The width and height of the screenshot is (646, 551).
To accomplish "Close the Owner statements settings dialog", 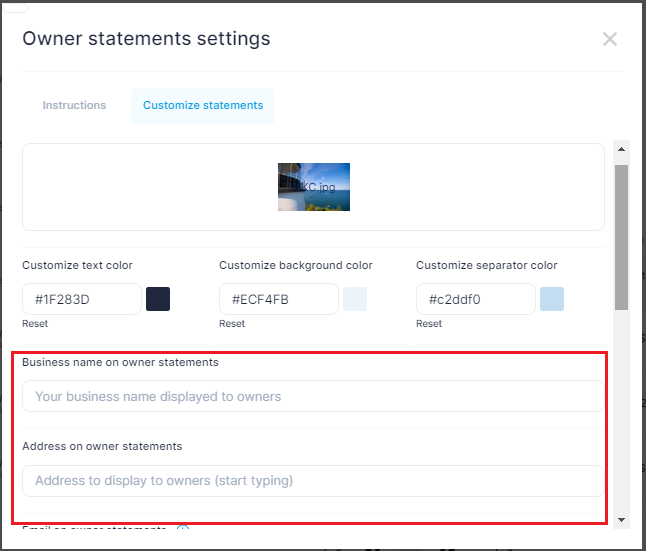I will coord(609,40).
